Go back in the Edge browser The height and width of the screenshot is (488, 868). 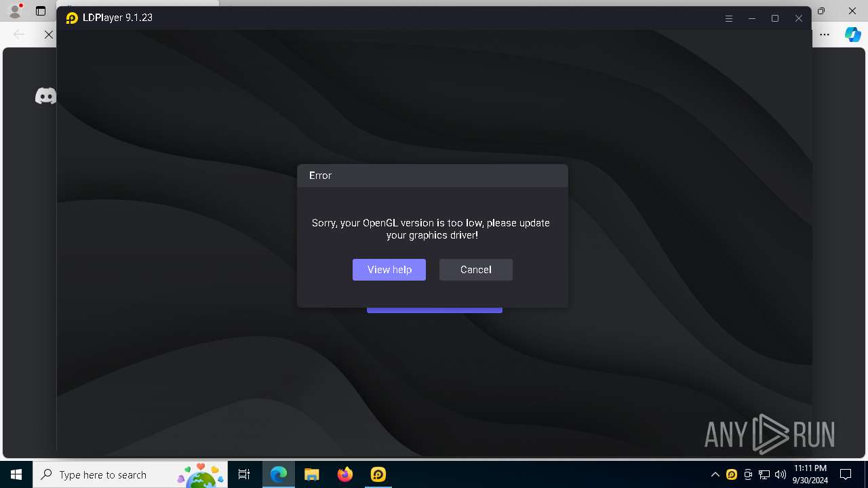[x=19, y=34]
